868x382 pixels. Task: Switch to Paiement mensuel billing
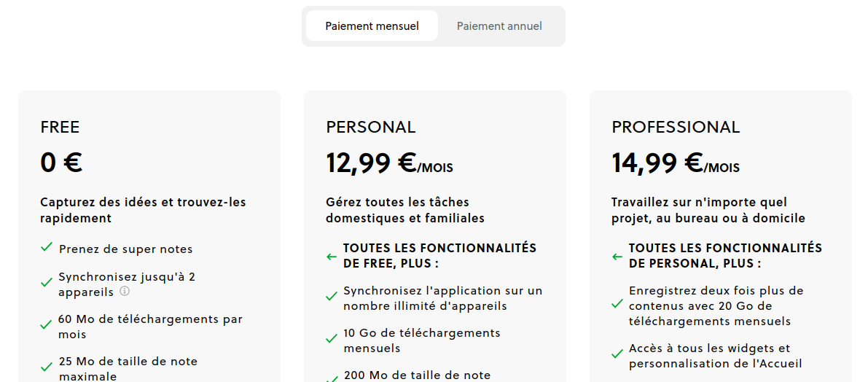point(372,26)
